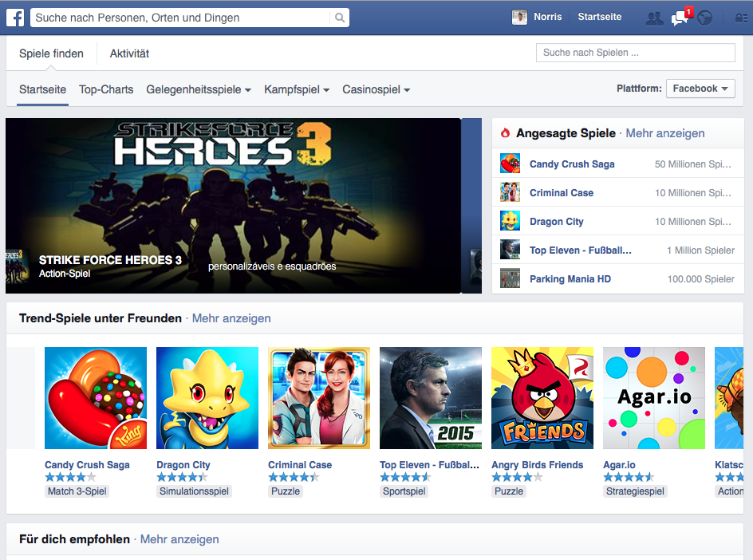The width and height of the screenshot is (753, 560).
Task: Switch to Aktivität tab
Action: pyautogui.click(x=129, y=53)
